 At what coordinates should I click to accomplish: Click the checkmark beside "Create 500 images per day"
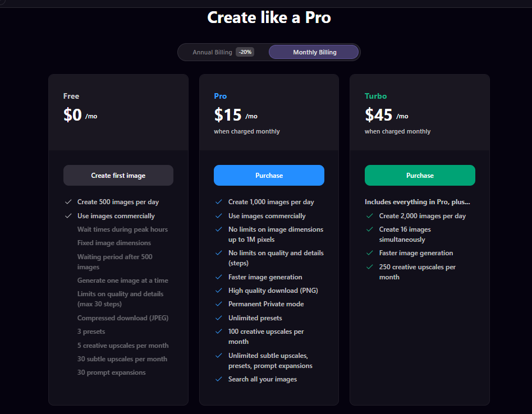(x=68, y=201)
